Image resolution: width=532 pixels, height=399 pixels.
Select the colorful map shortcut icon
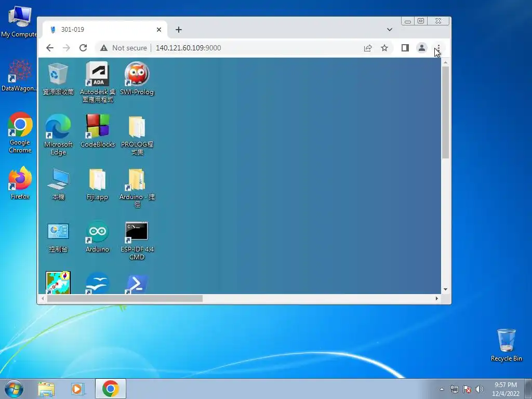tap(58, 283)
